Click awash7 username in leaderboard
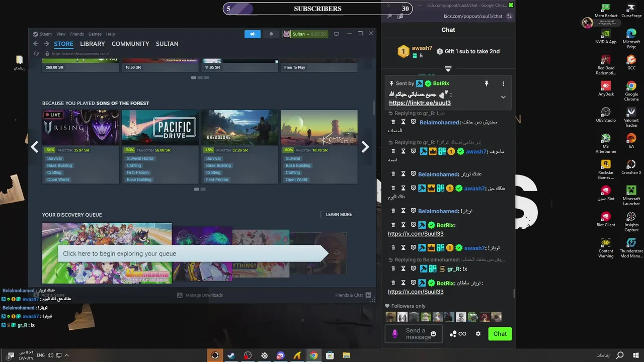The width and height of the screenshot is (644, 362). click(422, 48)
